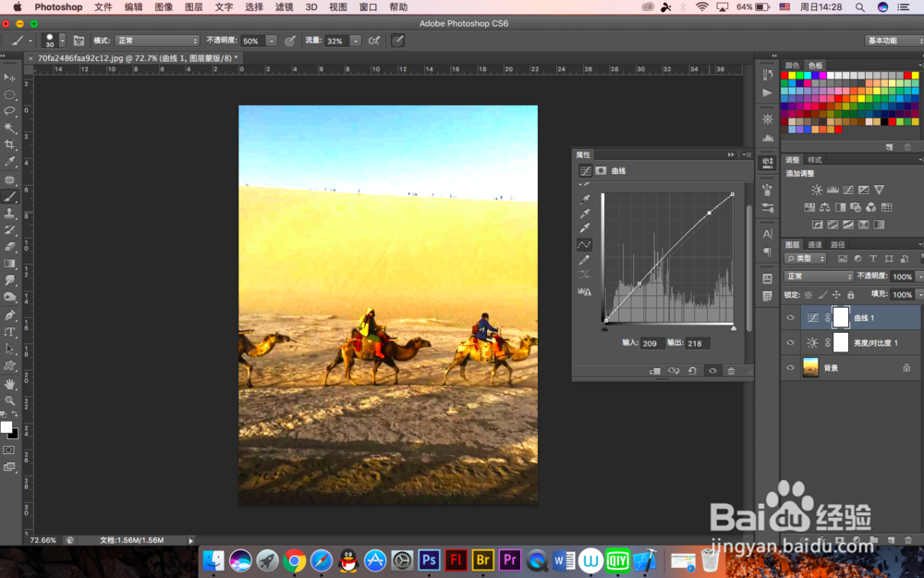
Task: Select the Zoom tool
Action: pos(10,400)
